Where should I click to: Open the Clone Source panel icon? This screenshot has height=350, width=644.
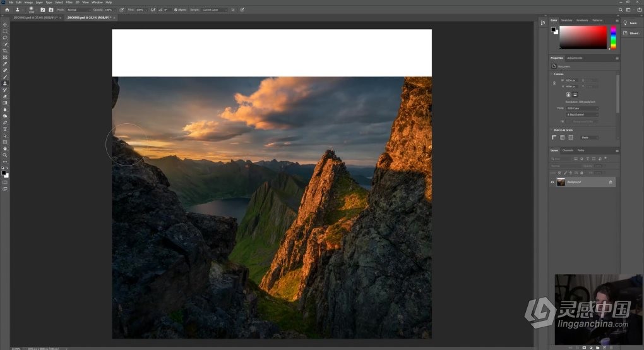(x=51, y=10)
